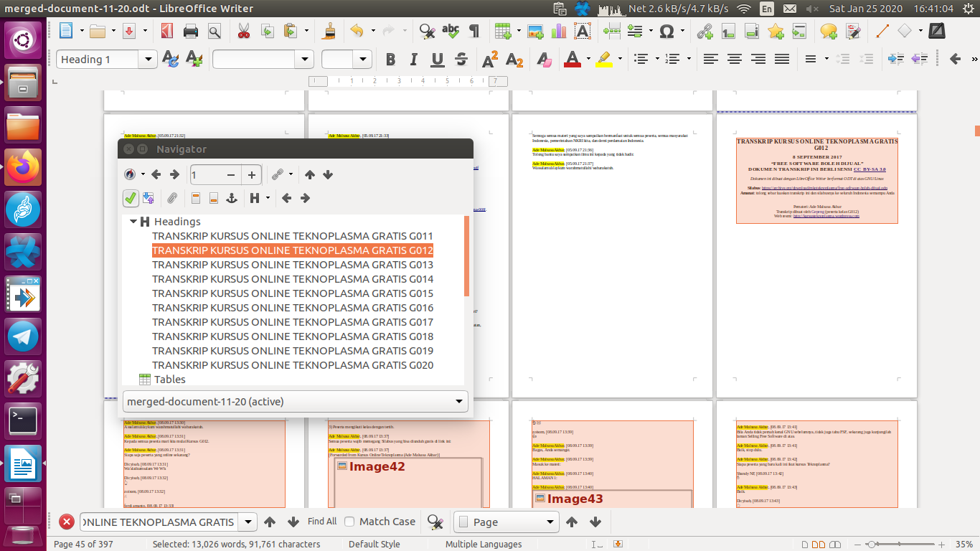Open the paragraph style dropdown showing Heading 1

[x=149, y=60]
